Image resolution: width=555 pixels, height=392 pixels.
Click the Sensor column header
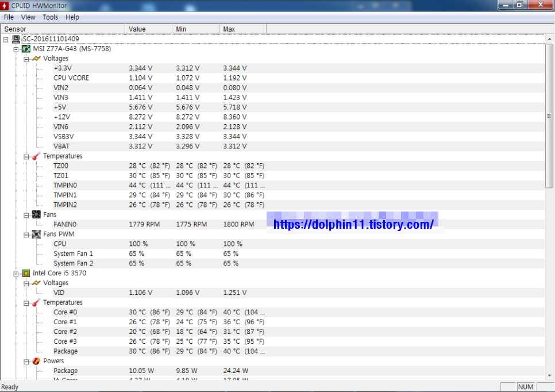point(63,29)
